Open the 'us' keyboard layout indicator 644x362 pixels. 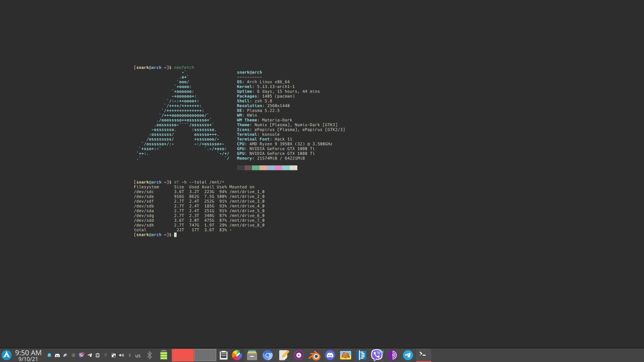pyautogui.click(x=138, y=356)
